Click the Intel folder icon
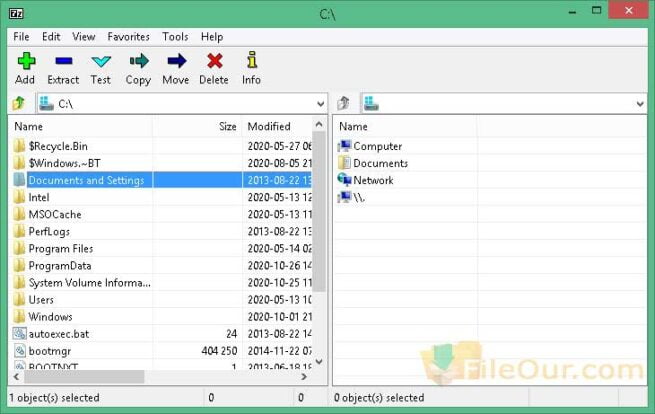 tap(19, 197)
